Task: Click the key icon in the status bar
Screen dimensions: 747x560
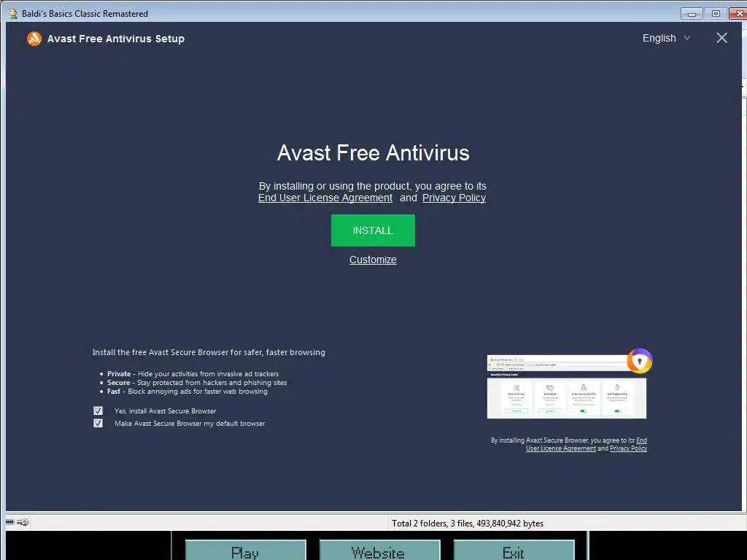Action: pyautogui.click(x=23, y=522)
